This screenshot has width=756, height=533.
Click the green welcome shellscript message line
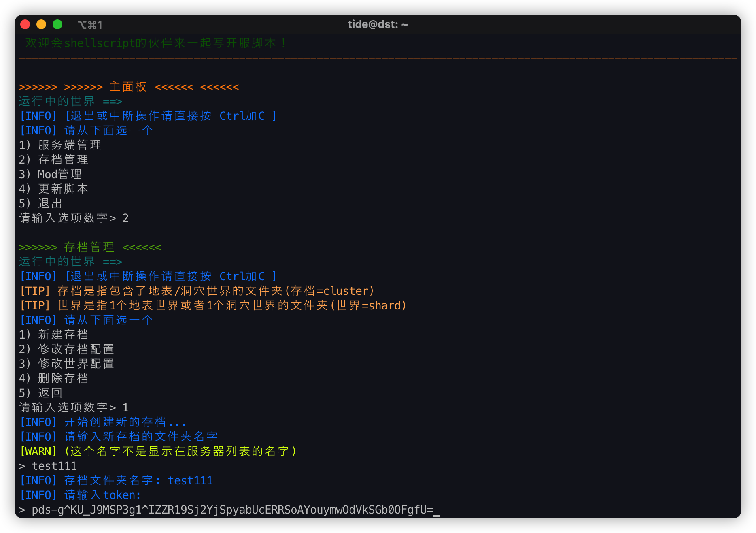tap(155, 43)
